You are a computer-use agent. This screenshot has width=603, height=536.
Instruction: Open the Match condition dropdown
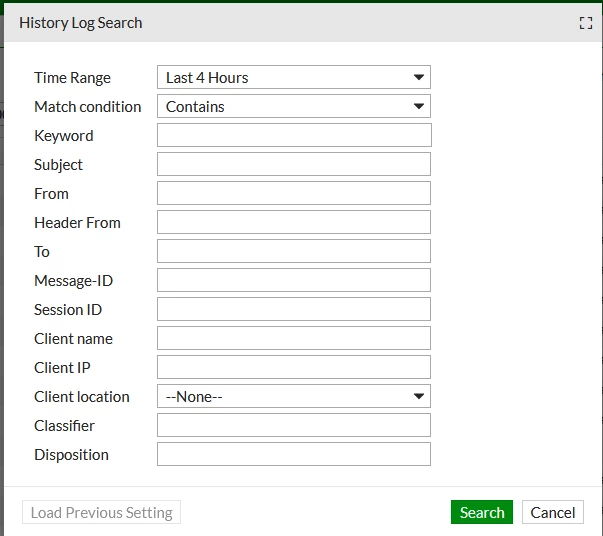294,107
